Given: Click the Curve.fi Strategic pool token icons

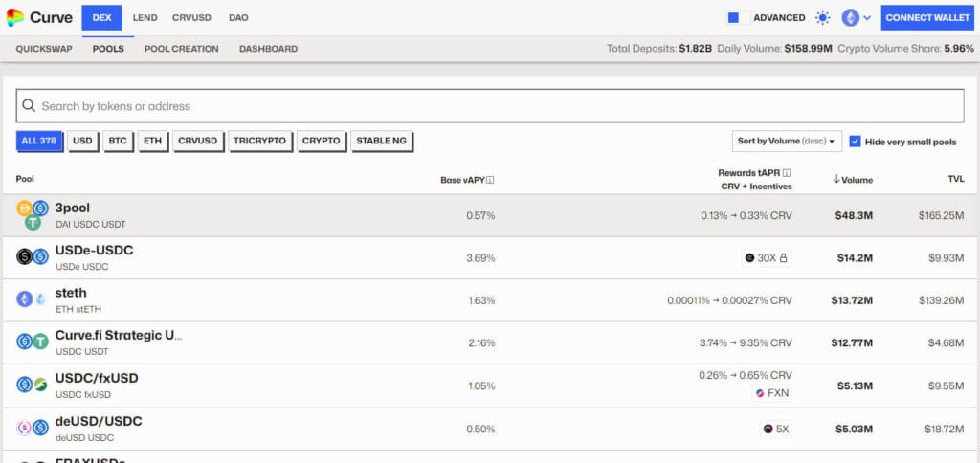Looking at the screenshot, I should (x=33, y=342).
